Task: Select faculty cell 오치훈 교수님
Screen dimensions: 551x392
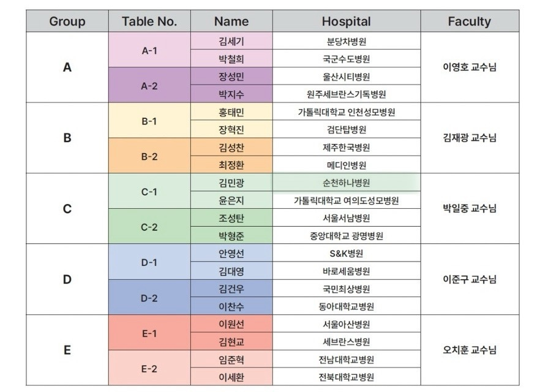Action: (469, 350)
